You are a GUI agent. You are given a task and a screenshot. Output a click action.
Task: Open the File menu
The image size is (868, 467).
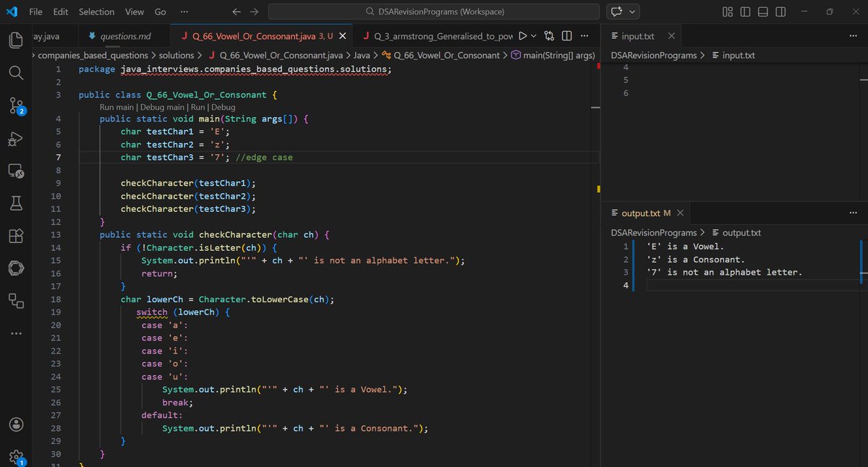(x=35, y=12)
